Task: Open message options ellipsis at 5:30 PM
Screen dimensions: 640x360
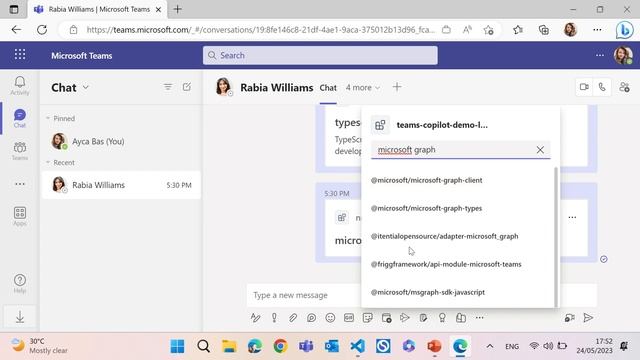Action: pos(572,217)
